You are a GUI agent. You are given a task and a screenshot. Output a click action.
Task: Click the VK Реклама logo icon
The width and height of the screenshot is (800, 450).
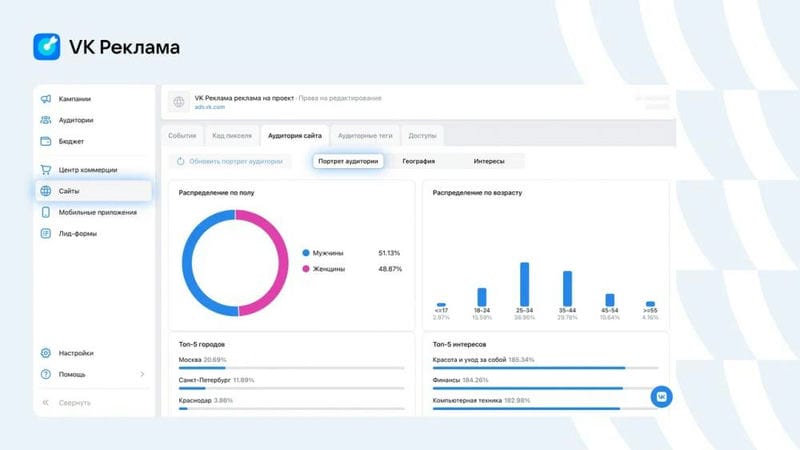tap(46, 47)
